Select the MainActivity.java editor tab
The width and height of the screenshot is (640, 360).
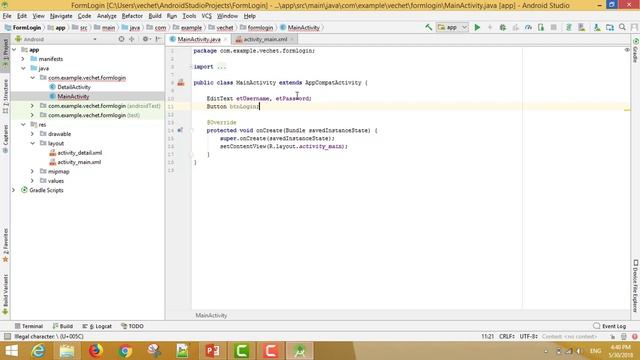(199, 39)
